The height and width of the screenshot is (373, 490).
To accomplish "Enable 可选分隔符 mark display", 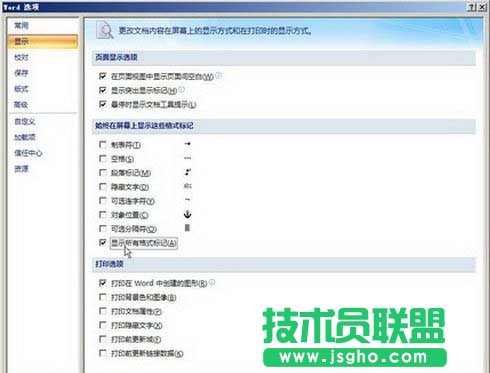I will click(103, 229).
